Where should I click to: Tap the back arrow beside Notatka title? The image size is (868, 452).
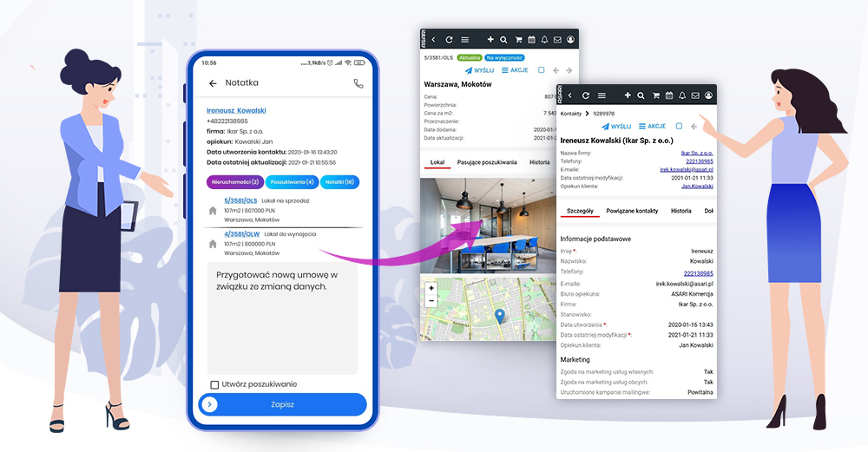(213, 83)
